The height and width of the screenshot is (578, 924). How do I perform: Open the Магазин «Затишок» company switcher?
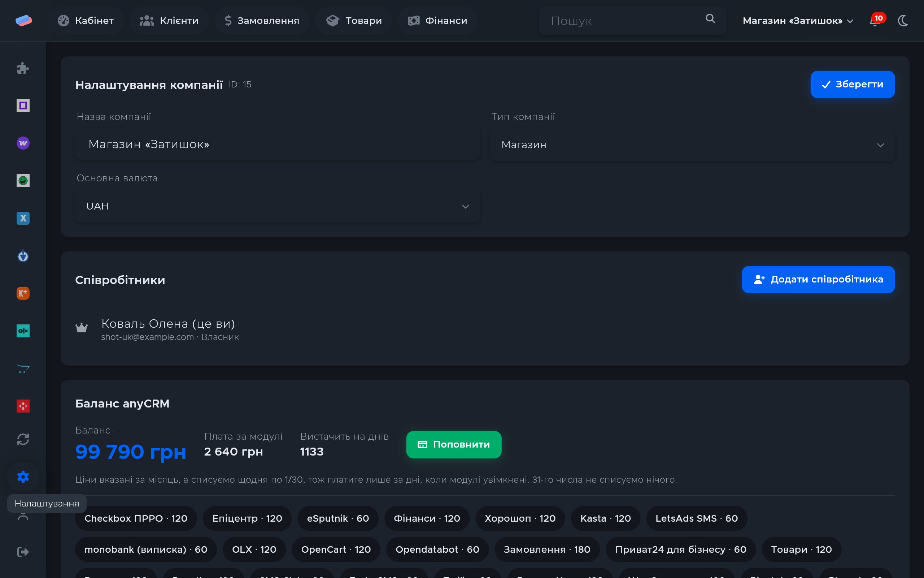[798, 21]
